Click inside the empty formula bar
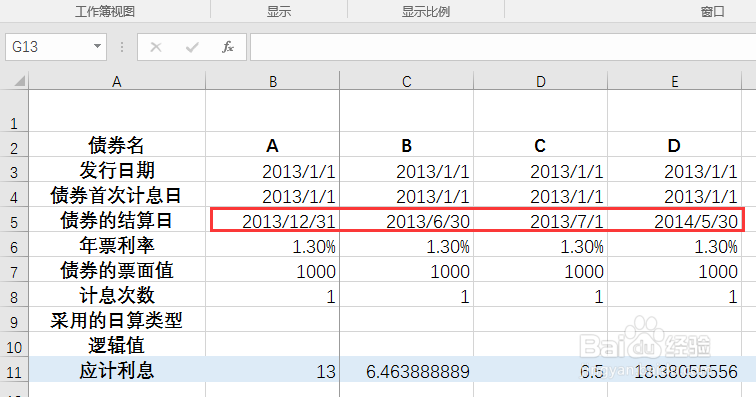 coord(503,47)
